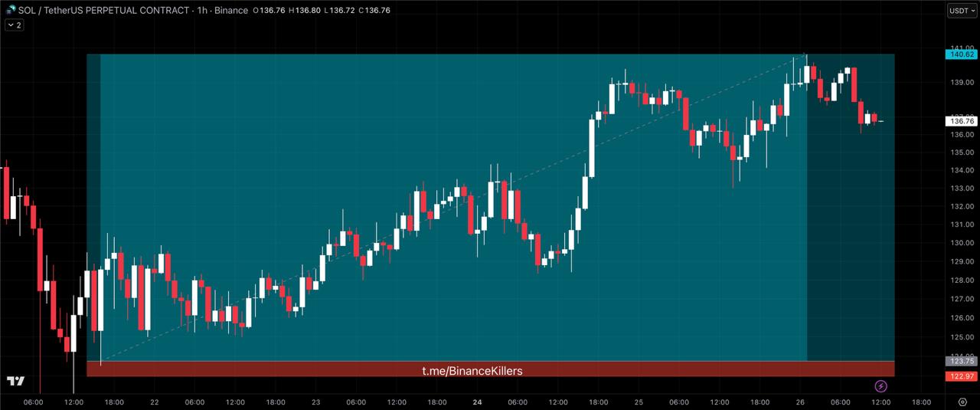Click the date 26 on time axis

[800, 402]
